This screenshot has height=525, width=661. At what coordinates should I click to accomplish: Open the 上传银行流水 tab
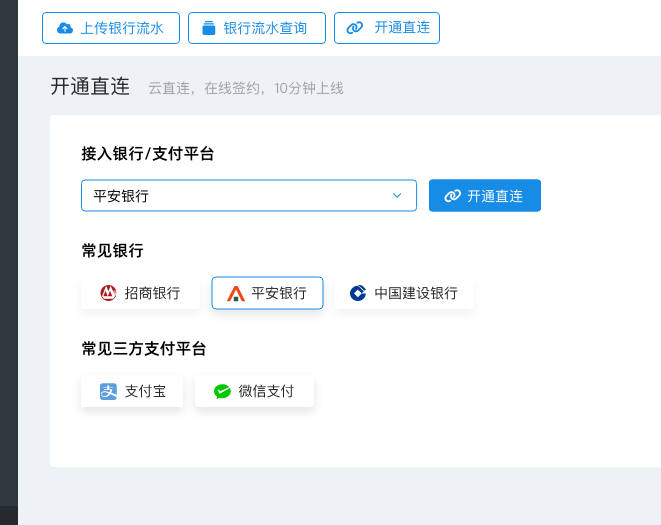[x=111, y=28]
